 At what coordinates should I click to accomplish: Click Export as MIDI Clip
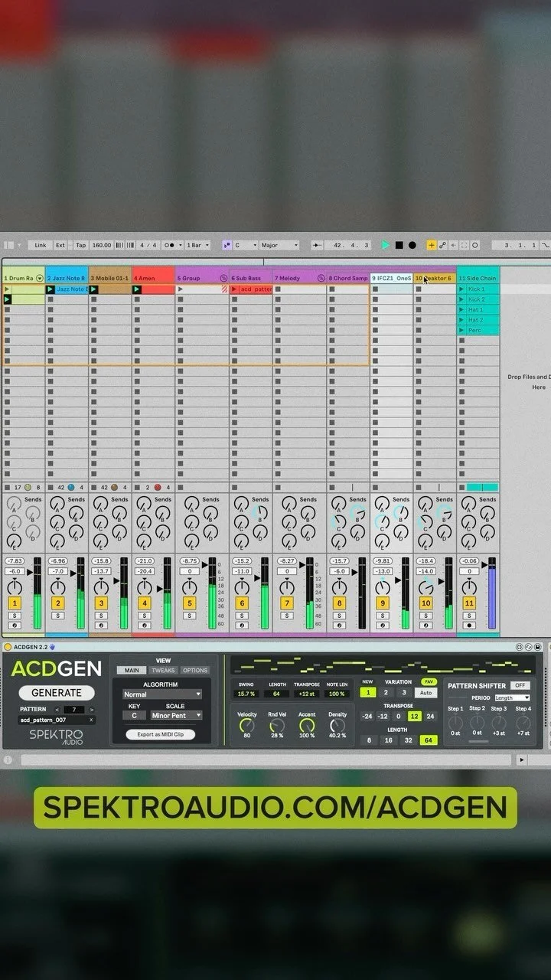pos(161,734)
